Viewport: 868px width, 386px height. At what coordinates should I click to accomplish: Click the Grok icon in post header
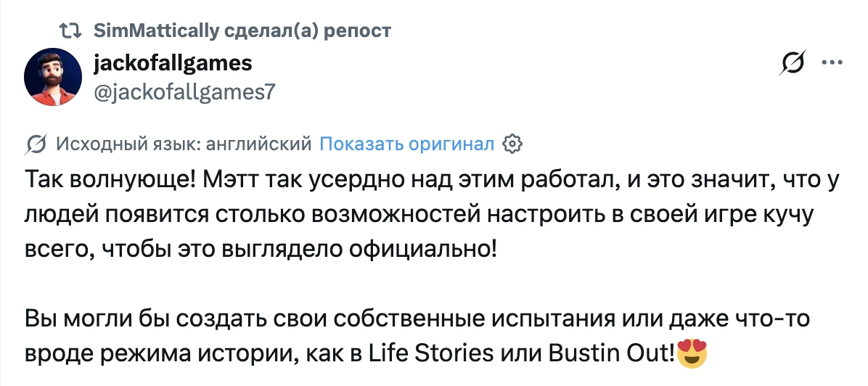point(792,64)
